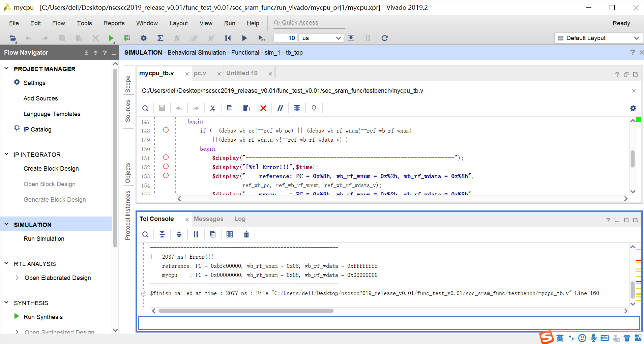Click the Open File toolbar icon
This screenshot has height=344, width=644.
(12, 38)
